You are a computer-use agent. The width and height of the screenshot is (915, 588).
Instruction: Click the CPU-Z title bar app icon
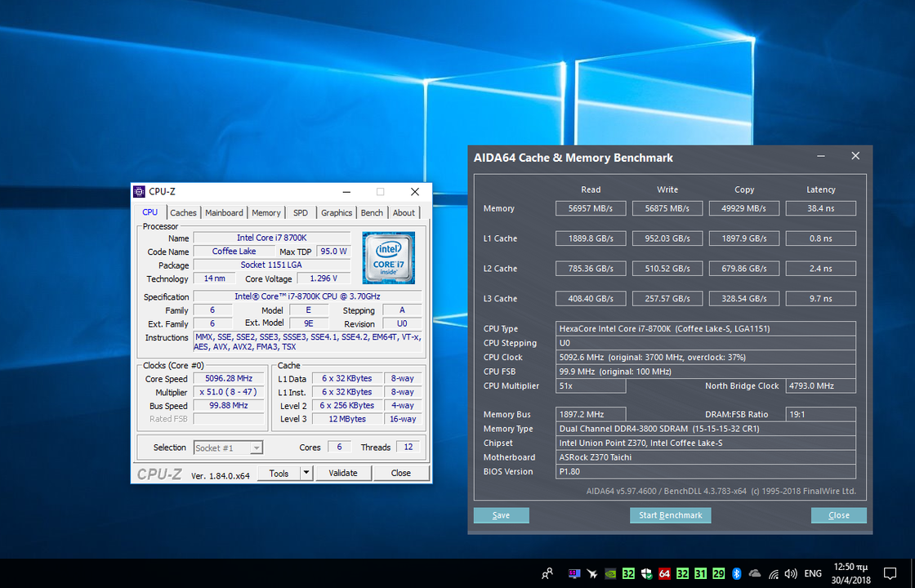pyautogui.click(x=139, y=191)
